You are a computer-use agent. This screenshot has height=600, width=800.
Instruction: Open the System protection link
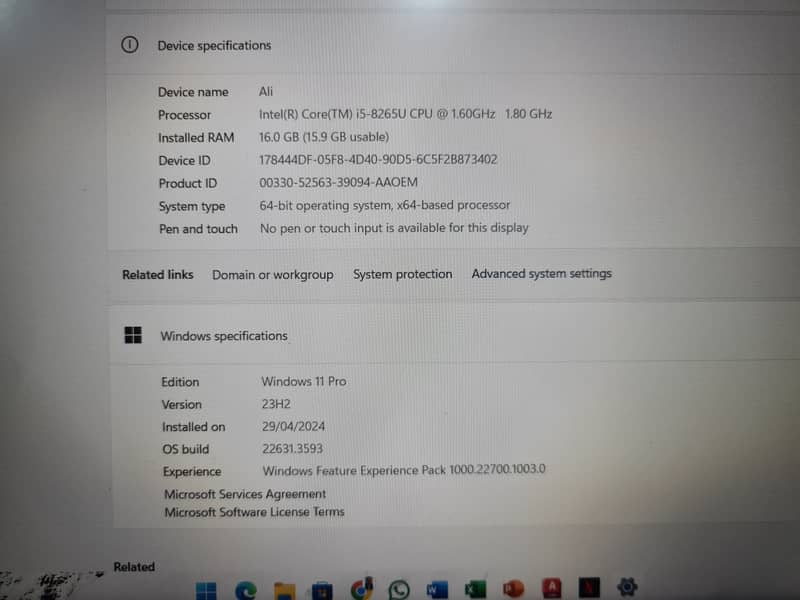tap(402, 274)
